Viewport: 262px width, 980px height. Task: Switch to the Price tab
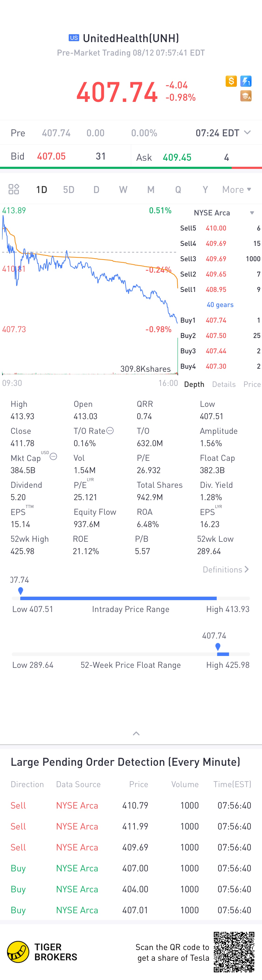tap(252, 384)
